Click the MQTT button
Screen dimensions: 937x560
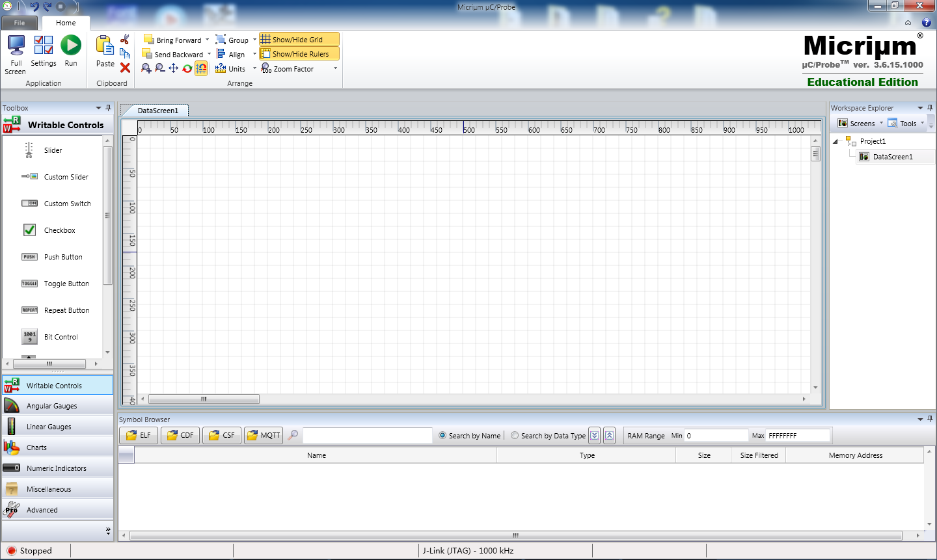[x=264, y=435]
